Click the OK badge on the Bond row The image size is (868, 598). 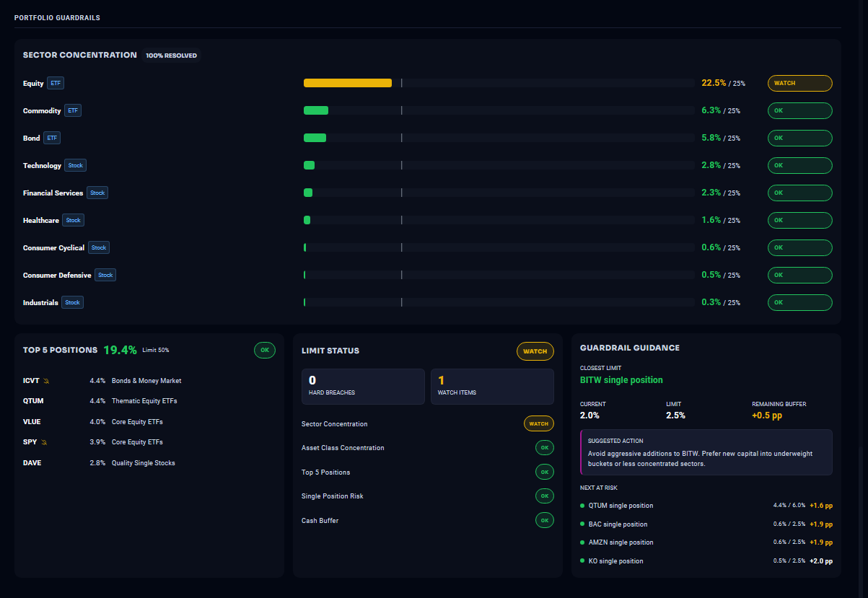tap(800, 138)
